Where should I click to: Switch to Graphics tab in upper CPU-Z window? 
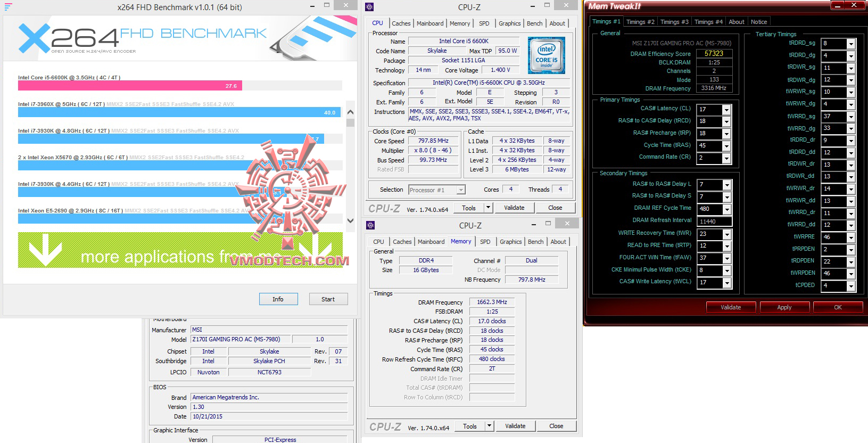click(510, 23)
